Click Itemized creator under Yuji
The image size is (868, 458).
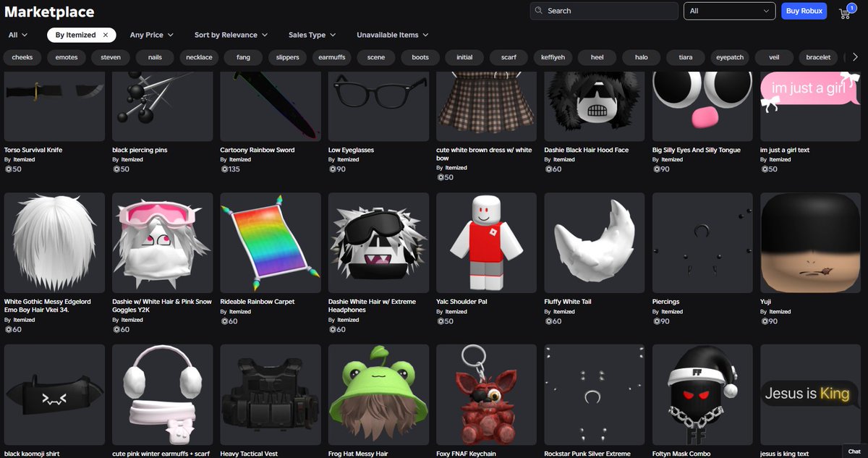(780, 312)
